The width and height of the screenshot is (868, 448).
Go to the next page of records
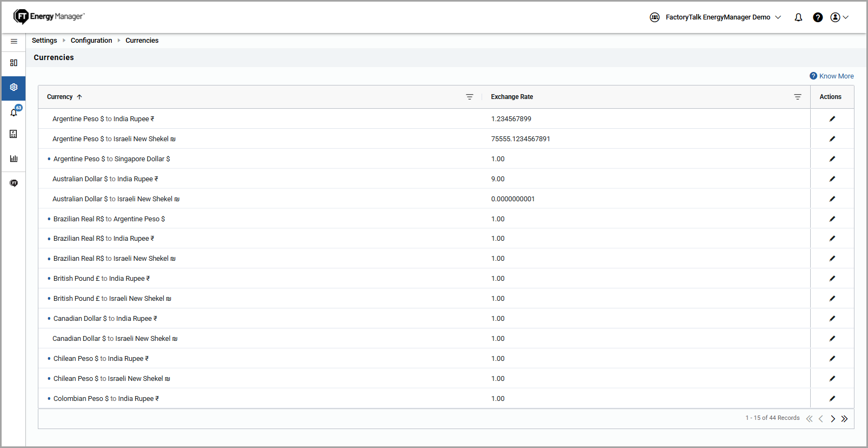pos(833,419)
